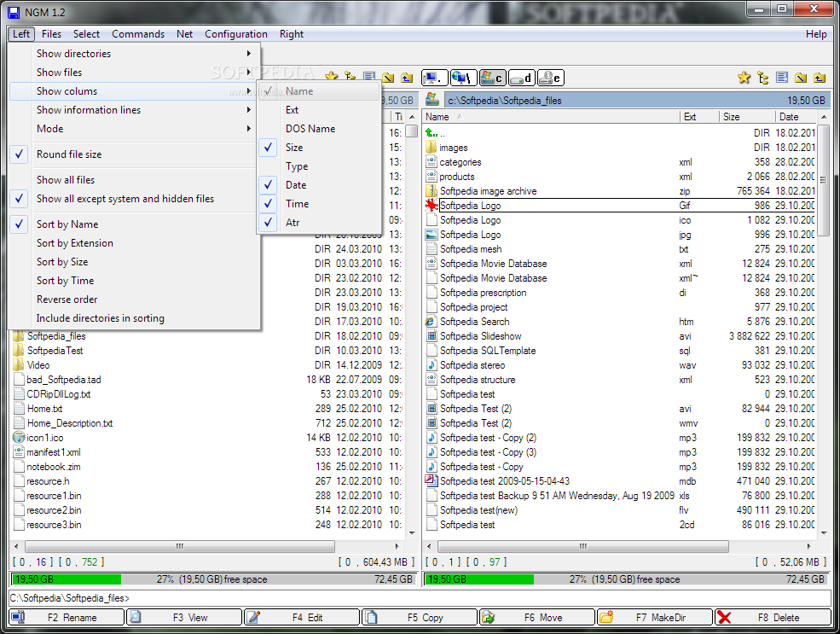Click the drive icon beside c:\Softpedia path
Screen dimensions: 840x634
click(432, 99)
